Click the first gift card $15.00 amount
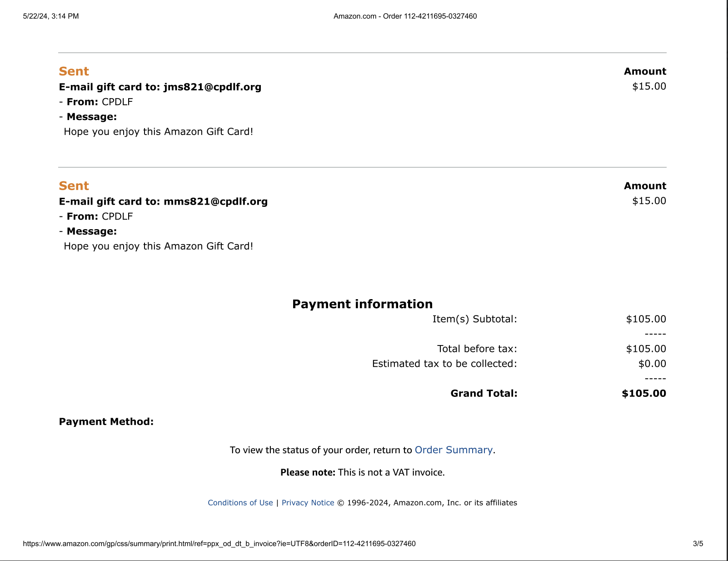The width and height of the screenshot is (728, 561). tap(649, 86)
